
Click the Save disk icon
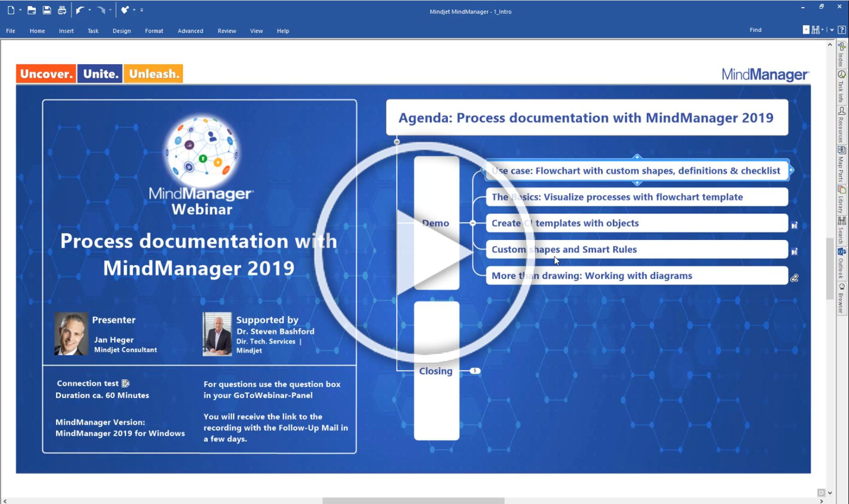tap(47, 10)
